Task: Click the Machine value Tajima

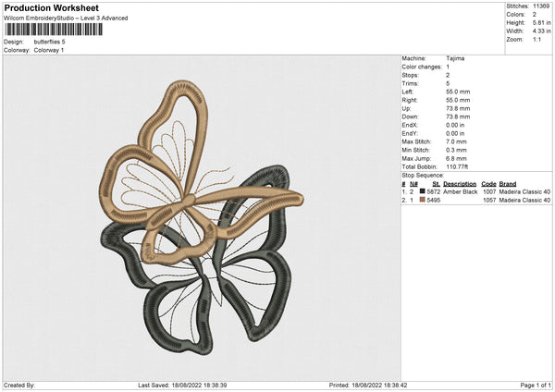Action: (455, 58)
